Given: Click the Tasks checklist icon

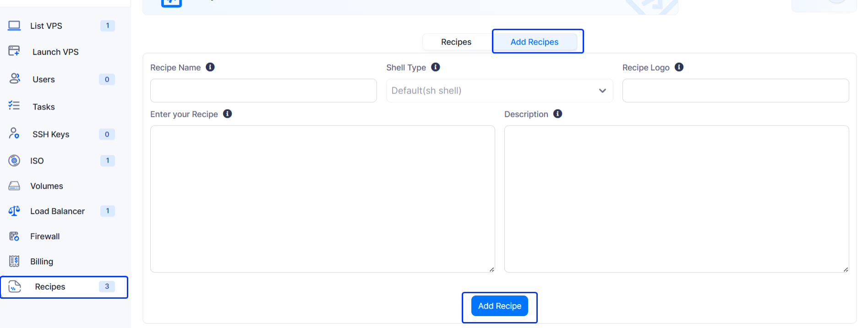Looking at the screenshot, I should click(14, 106).
